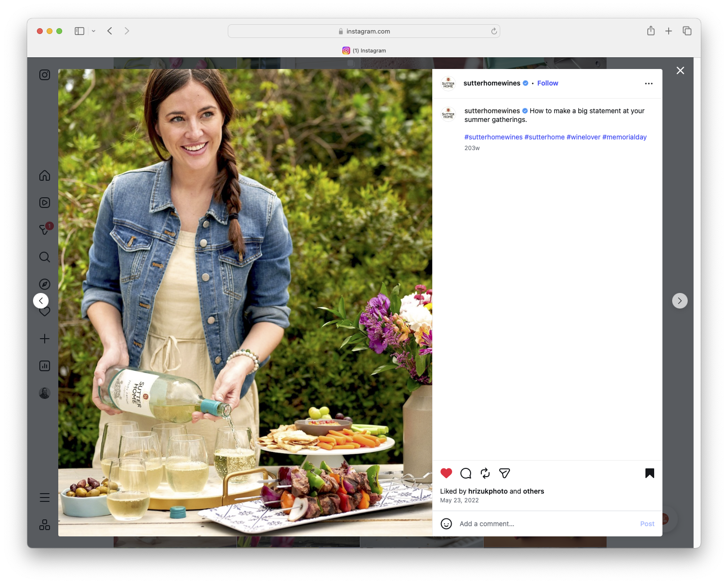The height and width of the screenshot is (584, 728).
Task: Switch to the Instagram browser tab
Action: (x=364, y=50)
